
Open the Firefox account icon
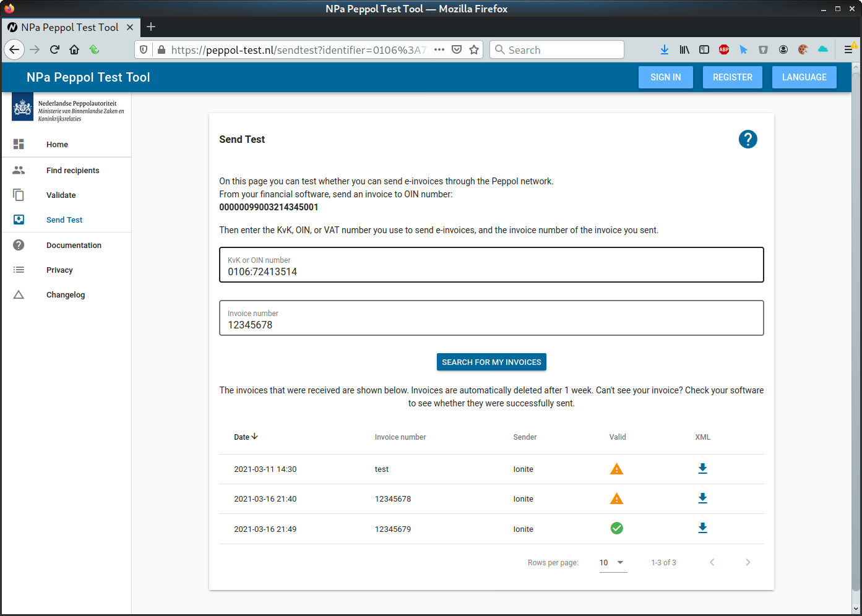click(x=783, y=49)
